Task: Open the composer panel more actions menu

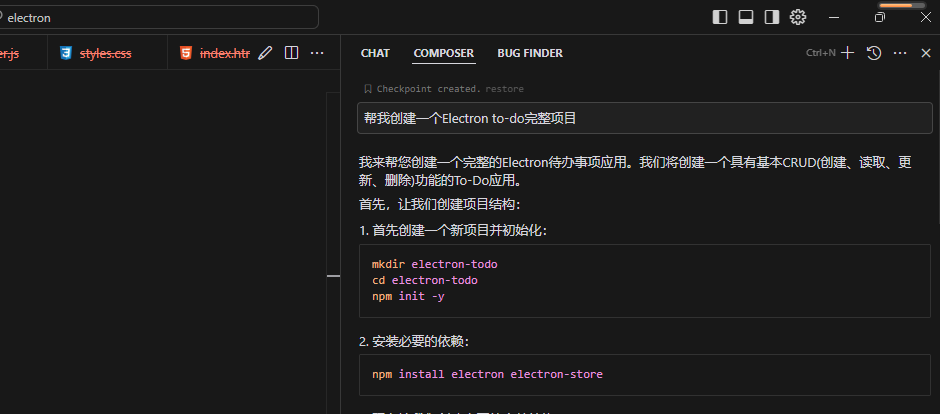Action: coord(900,53)
